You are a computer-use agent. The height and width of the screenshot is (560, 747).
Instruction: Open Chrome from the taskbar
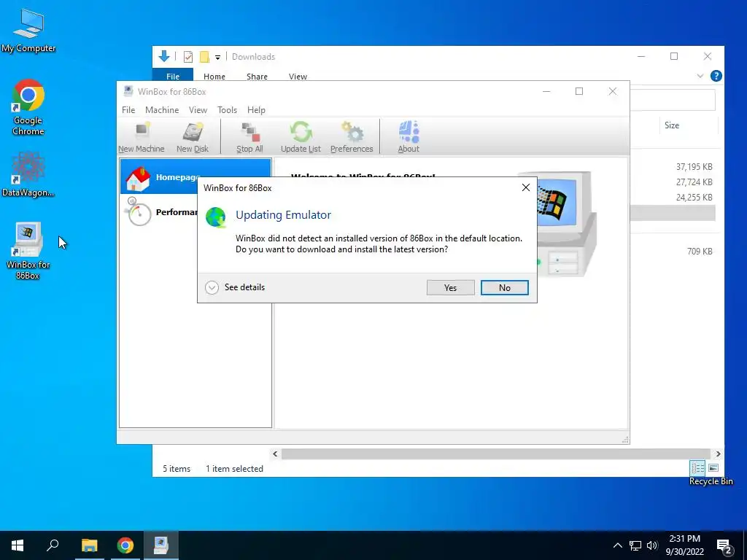(x=125, y=545)
